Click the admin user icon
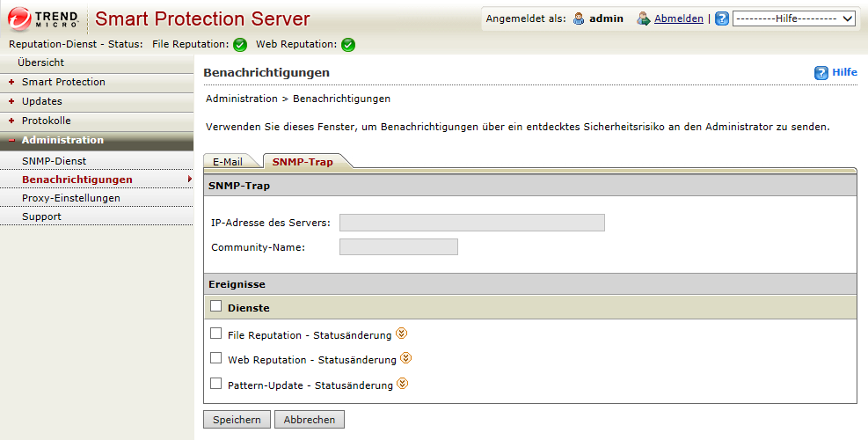868x440 pixels. click(579, 18)
